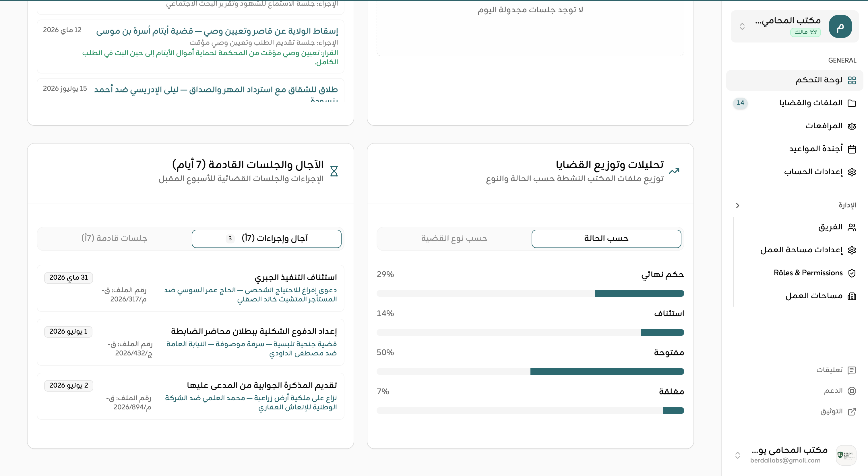The height and width of the screenshot is (476, 868).
Task: Click the مفتوحة 50% progress bar
Action: [x=530, y=371]
